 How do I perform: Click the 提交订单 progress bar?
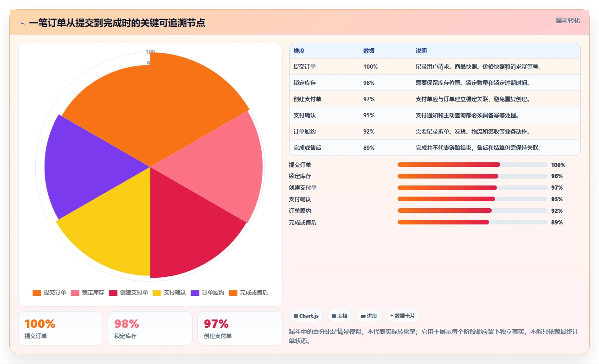(472, 165)
